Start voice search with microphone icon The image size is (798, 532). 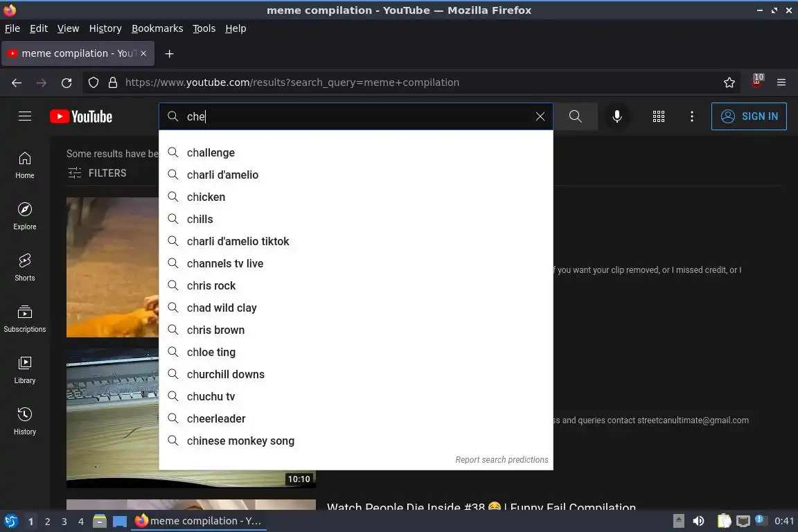click(x=617, y=116)
